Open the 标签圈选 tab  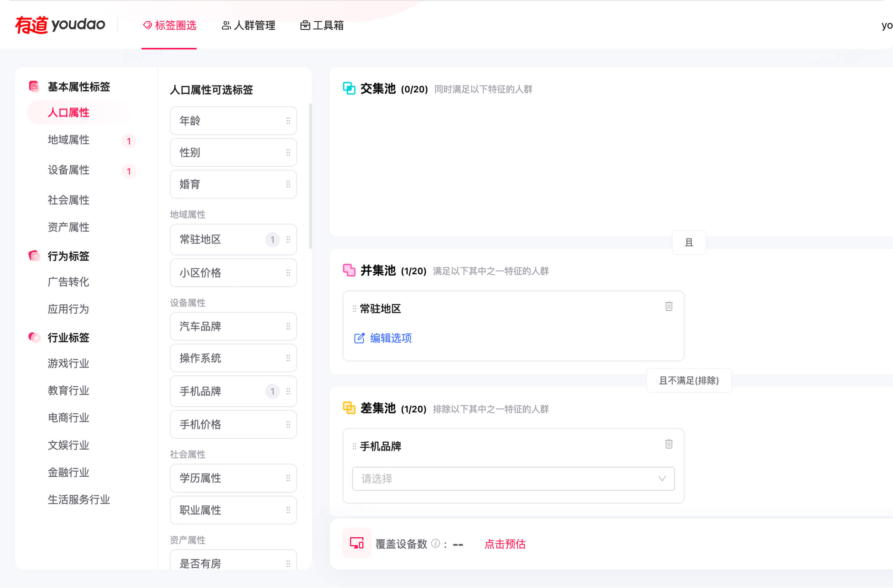(x=170, y=26)
